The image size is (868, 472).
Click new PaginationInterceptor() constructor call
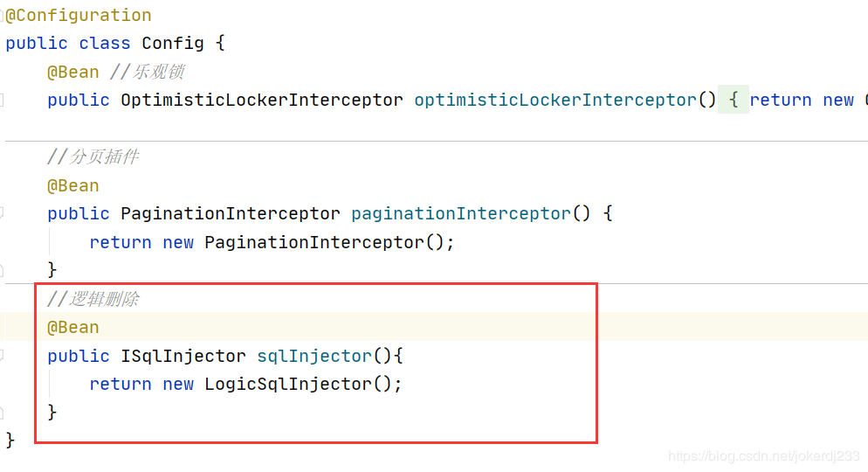point(308,242)
